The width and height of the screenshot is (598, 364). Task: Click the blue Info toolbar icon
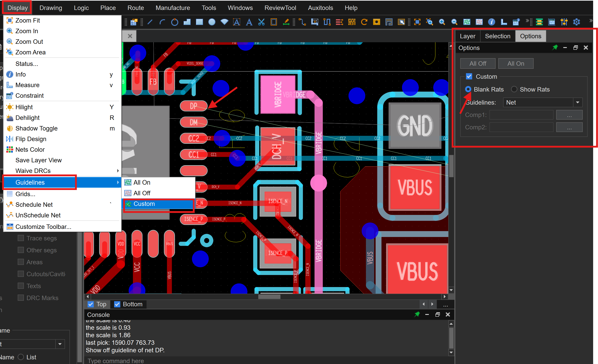click(491, 22)
